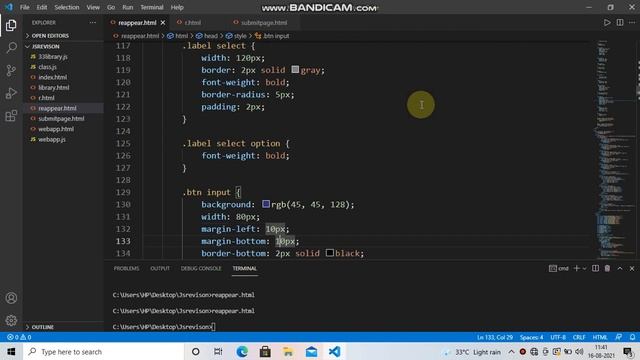
Task: Open Windows Start menu
Action: [11, 351]
